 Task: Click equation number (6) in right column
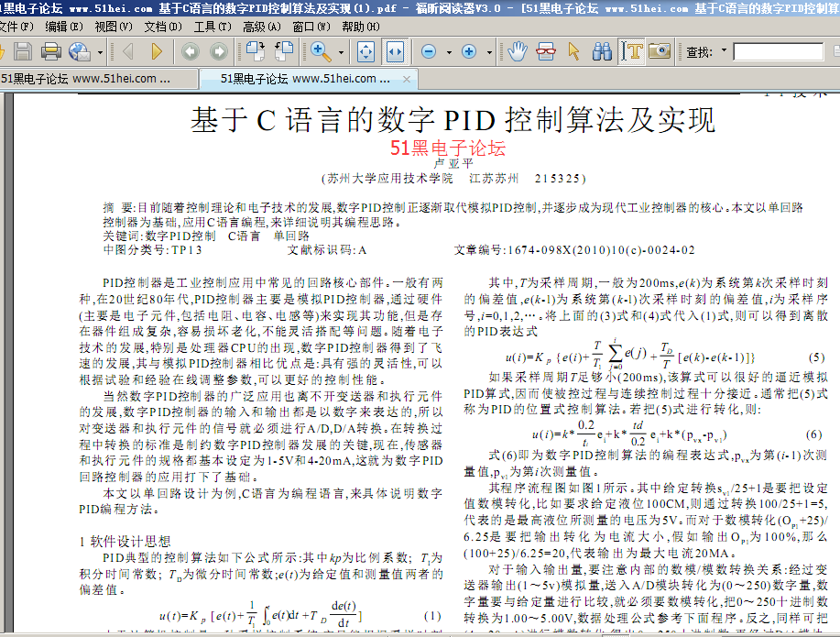point(813,434)
